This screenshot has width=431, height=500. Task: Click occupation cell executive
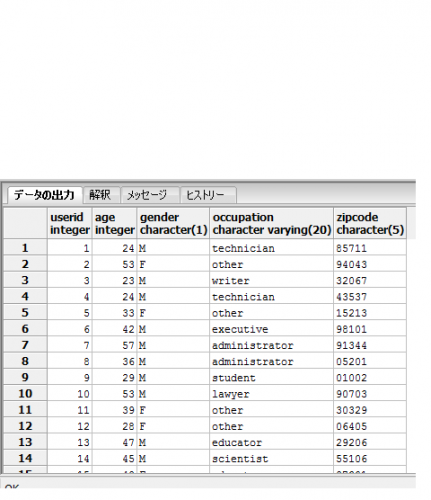click(x=271, y=329)
